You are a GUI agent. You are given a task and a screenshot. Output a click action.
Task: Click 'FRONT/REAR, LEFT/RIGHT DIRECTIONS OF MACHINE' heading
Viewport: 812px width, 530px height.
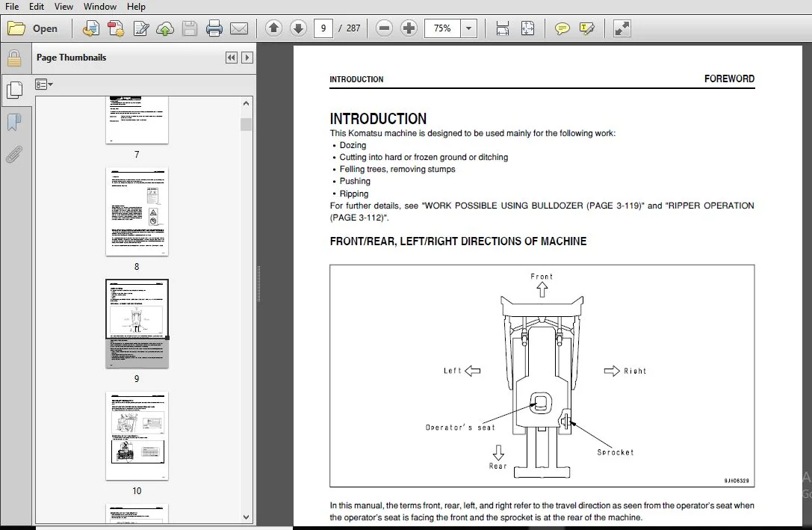459,241
